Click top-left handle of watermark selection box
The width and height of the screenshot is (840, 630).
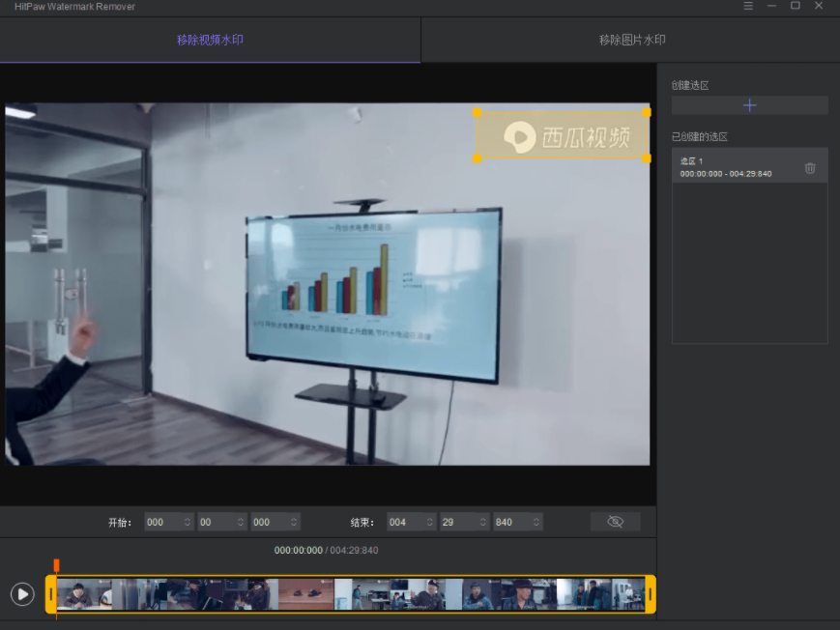coord(477,112)
